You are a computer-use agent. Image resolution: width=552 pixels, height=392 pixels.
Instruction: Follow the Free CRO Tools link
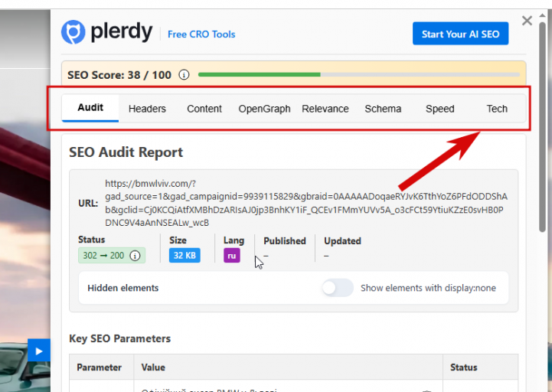(x=201, y=34)
